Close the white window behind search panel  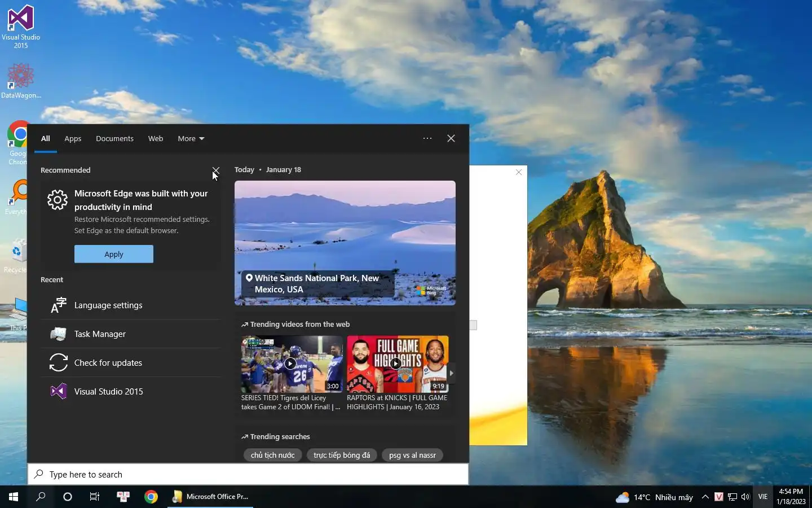click(519, 172)
